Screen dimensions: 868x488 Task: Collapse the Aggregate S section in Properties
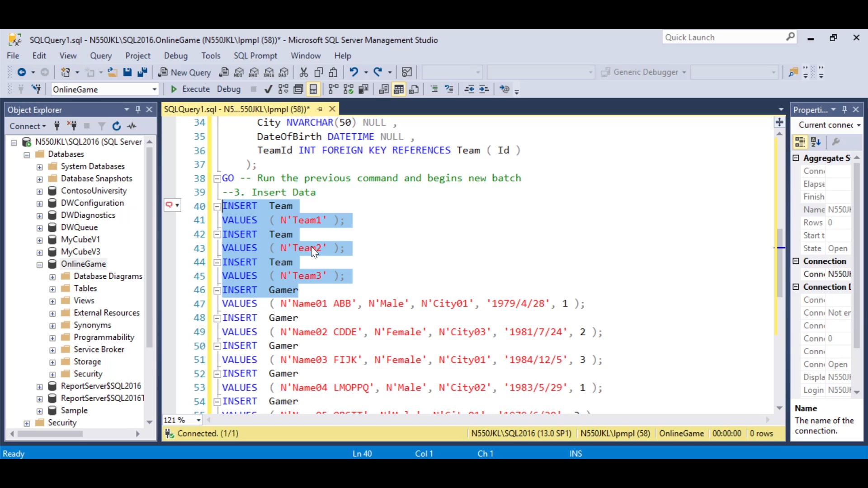pyautogui.click(x=796, y=158)
